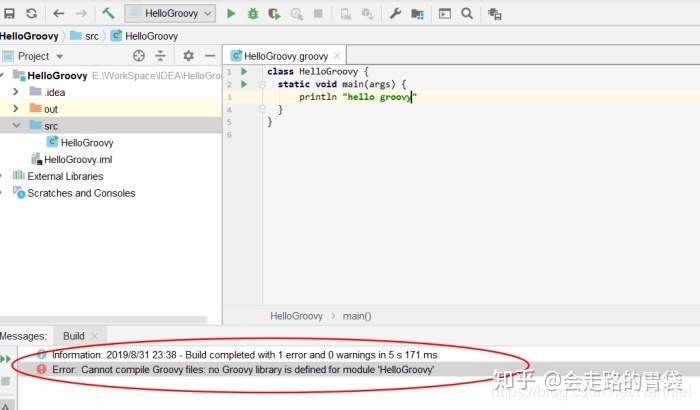Run main from gutter arrow on line 2

click(244, 84)
